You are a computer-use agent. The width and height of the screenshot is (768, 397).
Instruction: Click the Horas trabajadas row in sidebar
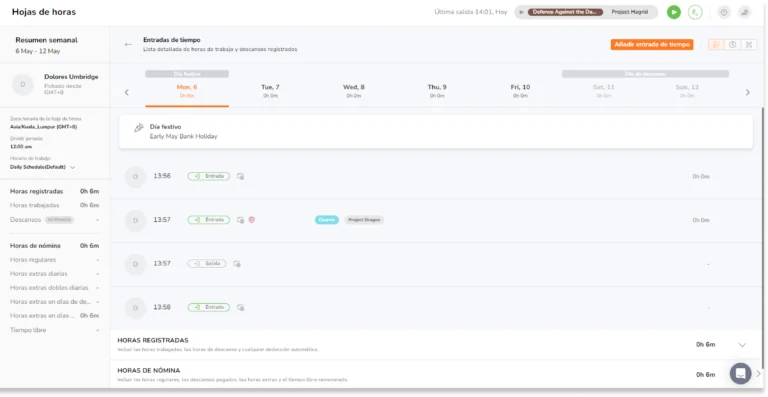tap(54, 205)
